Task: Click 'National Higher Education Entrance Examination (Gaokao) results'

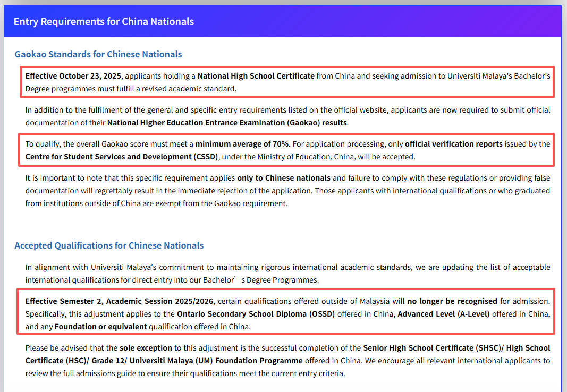Action: point(227,123)
